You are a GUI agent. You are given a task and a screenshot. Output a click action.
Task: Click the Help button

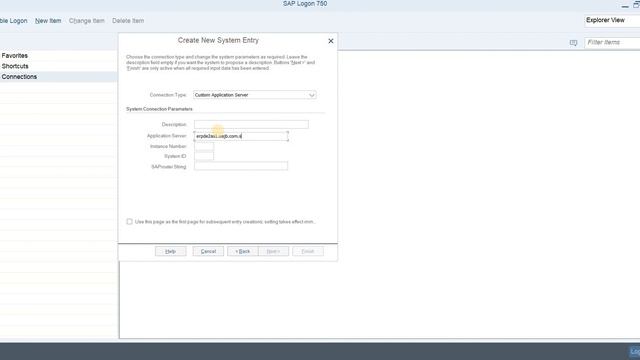point(171,251)
